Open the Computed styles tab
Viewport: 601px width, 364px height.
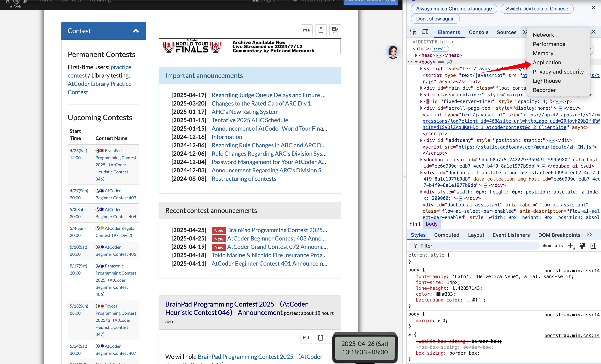click(446, 235)
